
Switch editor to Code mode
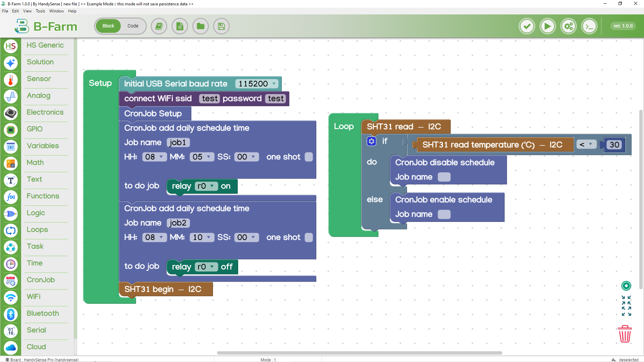click(133, 26)
